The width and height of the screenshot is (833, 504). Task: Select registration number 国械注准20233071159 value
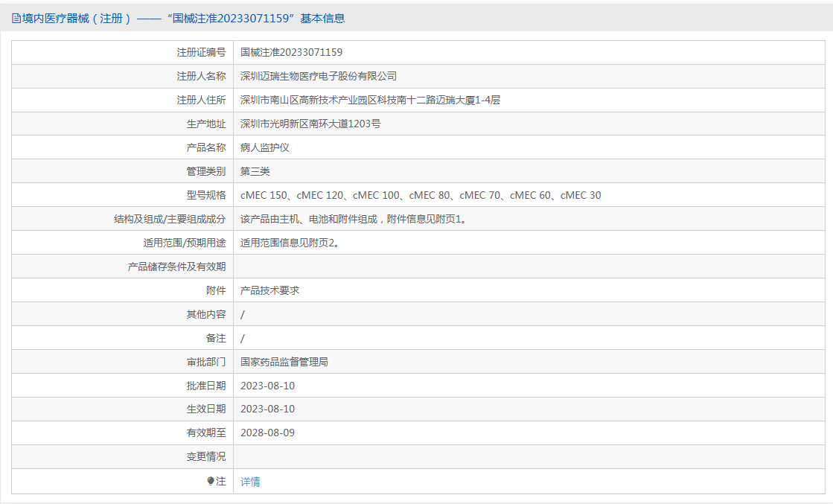tap(291, 53)
